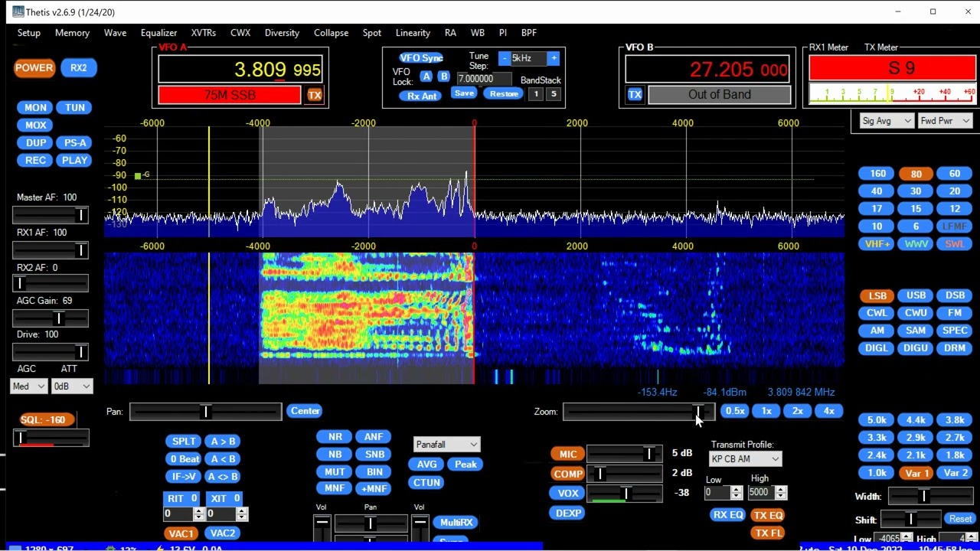Click the Save button under Tune Step
This screenshot has height=551, width=980.
point(464,93)
